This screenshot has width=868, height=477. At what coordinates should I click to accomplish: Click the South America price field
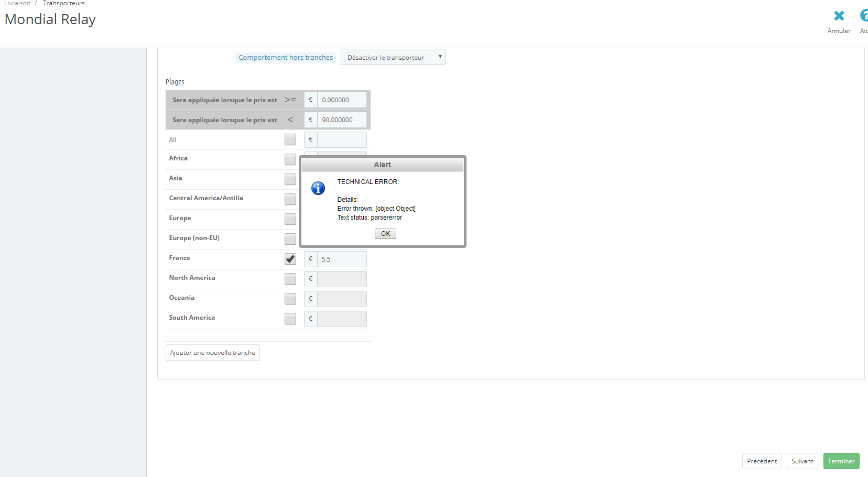click(x=342, y=319)
